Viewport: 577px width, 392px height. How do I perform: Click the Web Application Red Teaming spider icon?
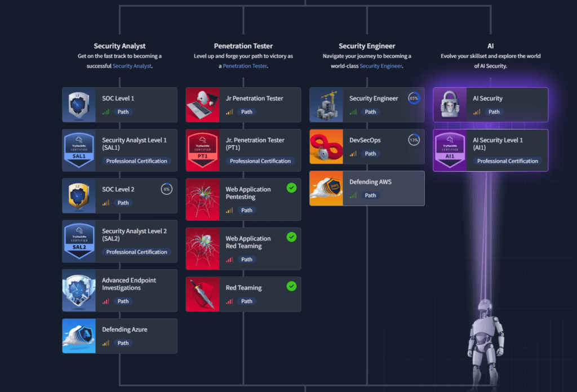click(202, 248)
